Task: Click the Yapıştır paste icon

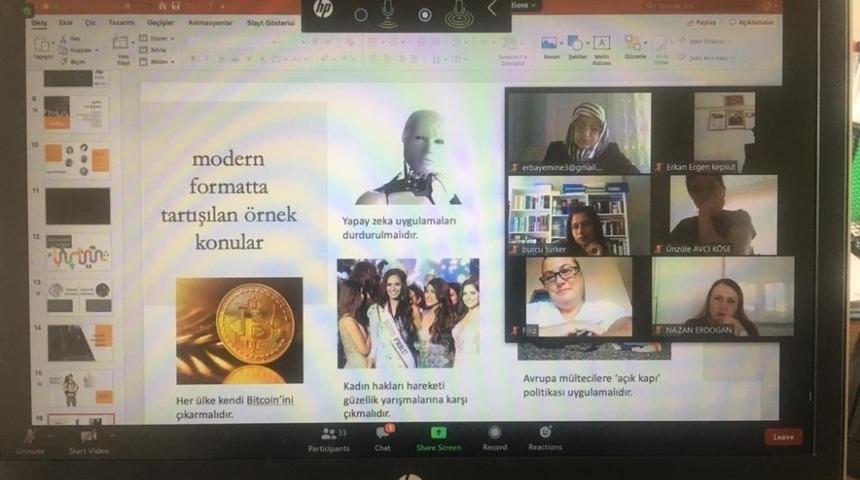Action: coord(42,45)
